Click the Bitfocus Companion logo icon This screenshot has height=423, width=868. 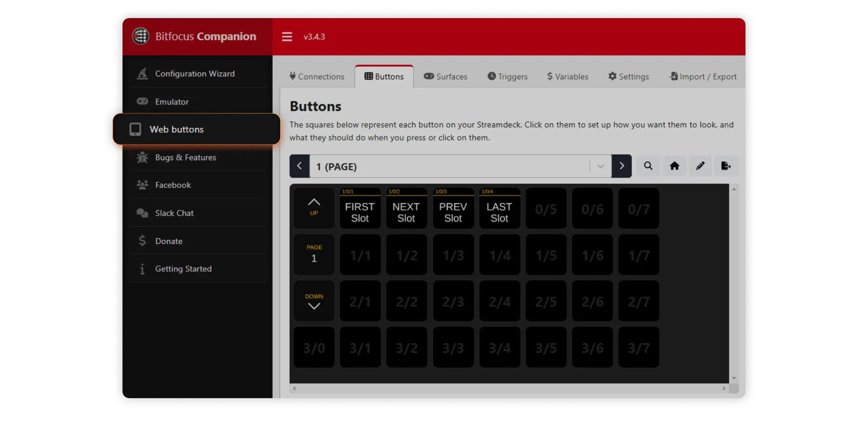tap(141, 36)
